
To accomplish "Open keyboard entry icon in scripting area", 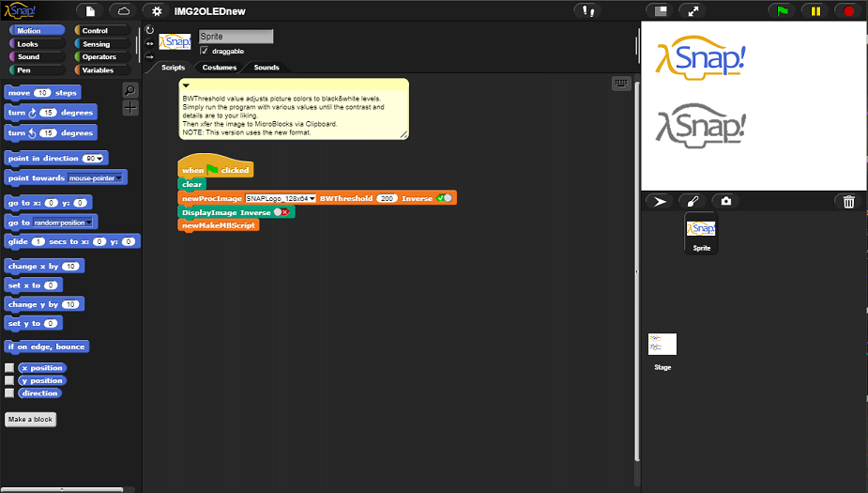I will pyautogui.click(x=621, y=83).
